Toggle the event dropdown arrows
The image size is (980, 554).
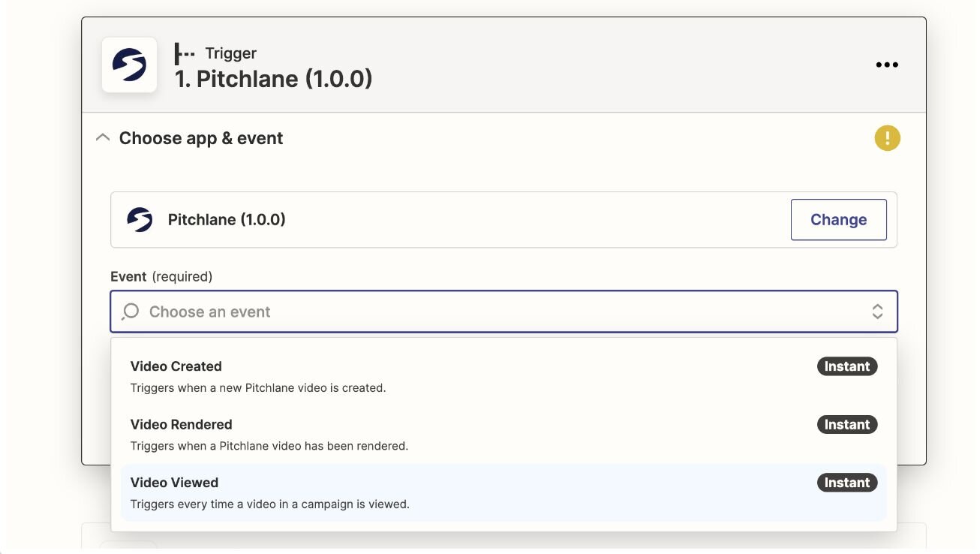(x=877, y=312)
